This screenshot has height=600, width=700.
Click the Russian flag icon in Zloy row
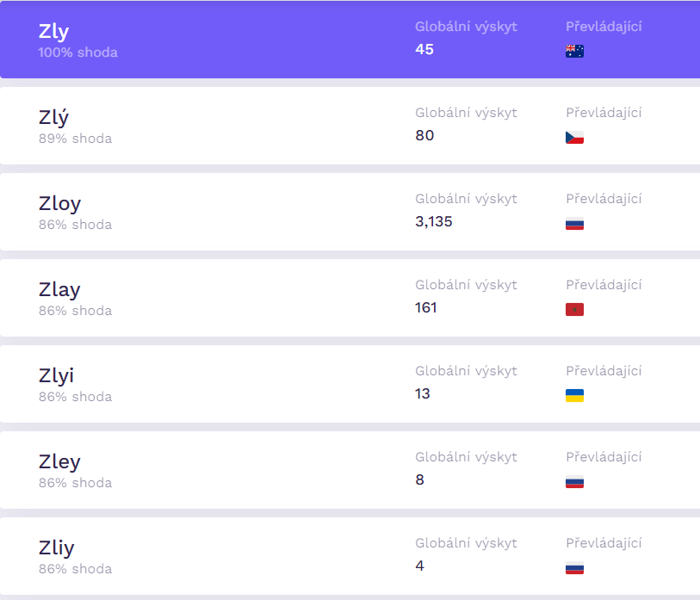coord(574,223)
